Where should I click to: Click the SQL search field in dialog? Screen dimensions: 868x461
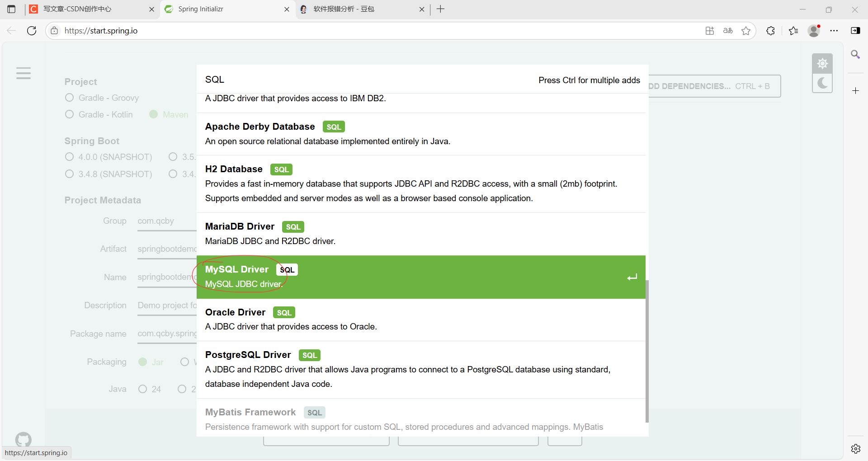[366, 80]
